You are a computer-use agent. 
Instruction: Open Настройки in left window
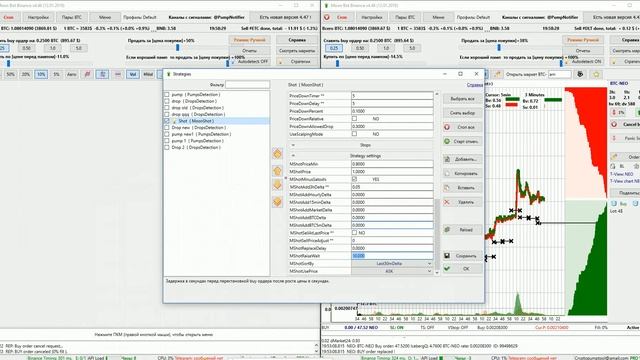(38, 18)
